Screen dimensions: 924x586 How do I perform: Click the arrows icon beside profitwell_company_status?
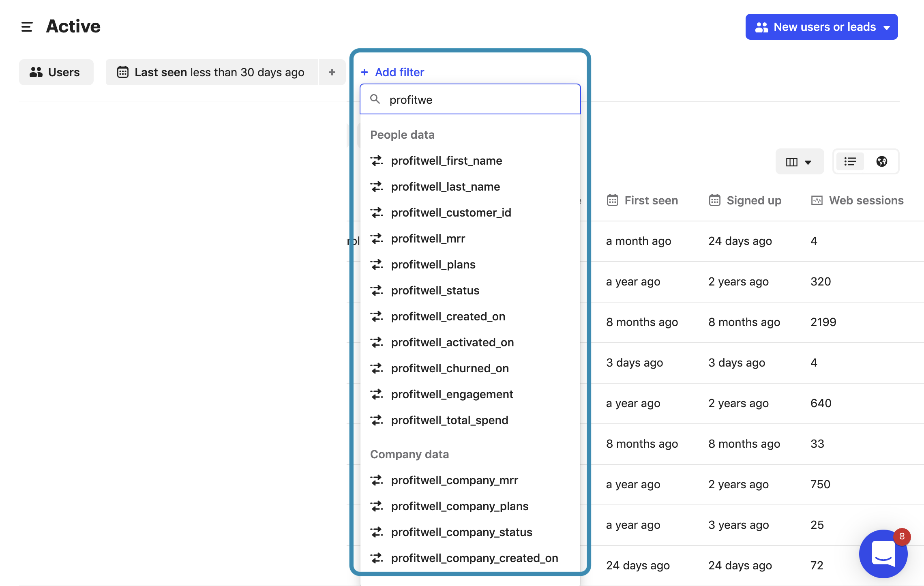377,532
